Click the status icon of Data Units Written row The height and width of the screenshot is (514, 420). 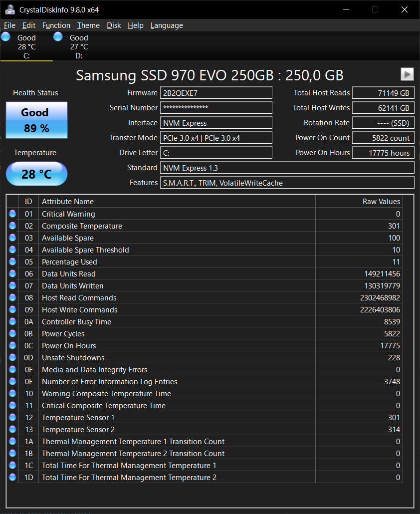pyautogui.click(x=12, y=285)
